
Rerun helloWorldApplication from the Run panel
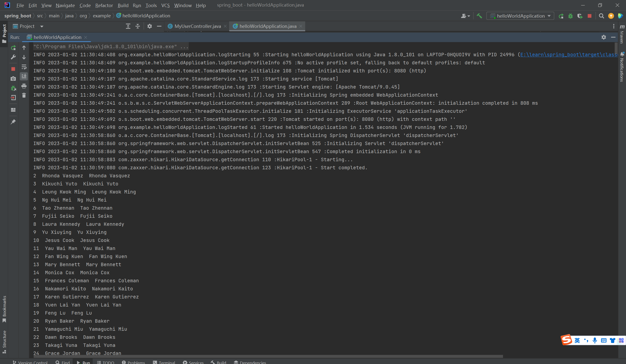coord(13,48)
